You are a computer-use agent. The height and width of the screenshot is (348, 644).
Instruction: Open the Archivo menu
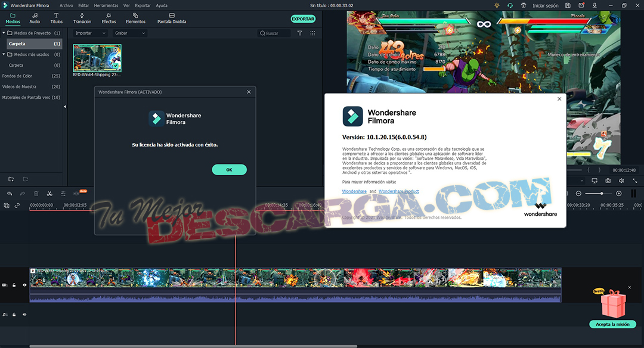click(x=66, y=6)
